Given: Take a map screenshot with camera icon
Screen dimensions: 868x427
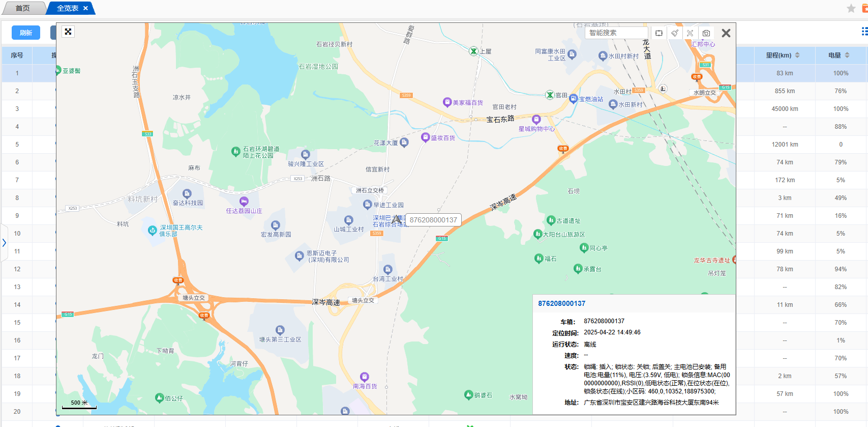Looking at the screenshot, I should tap(706, 33).
